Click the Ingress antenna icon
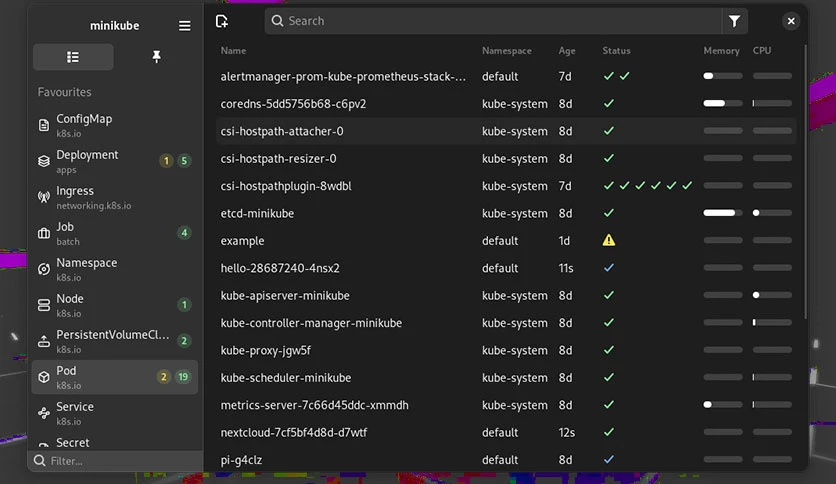This screenshot has width=836, height=484. tap(44, 197)
